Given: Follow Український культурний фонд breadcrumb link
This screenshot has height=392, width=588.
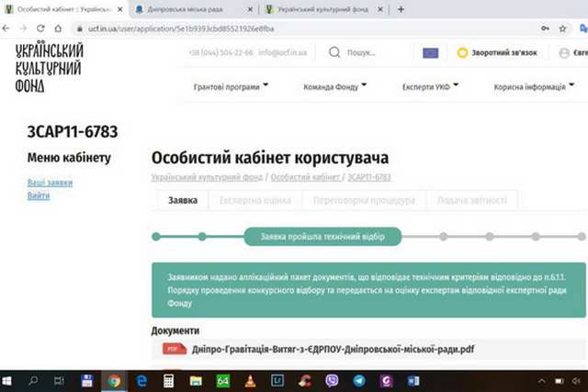Looking at the screenshot, I should point(207,177).
